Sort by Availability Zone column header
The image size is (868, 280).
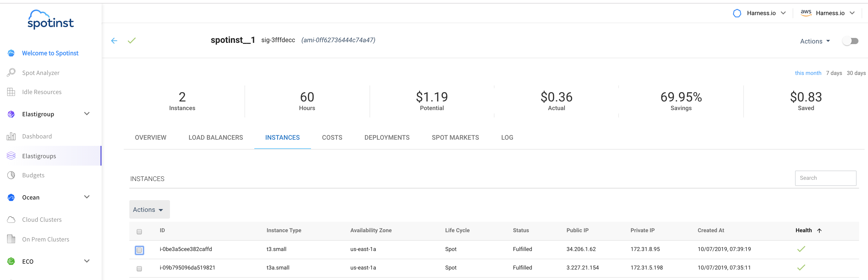click(371, 230)
